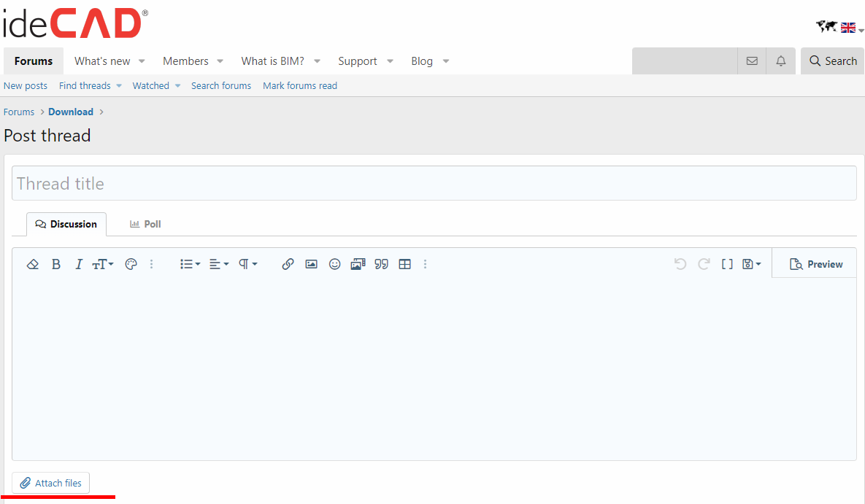Expand the list options dropdown

[190, 264]
